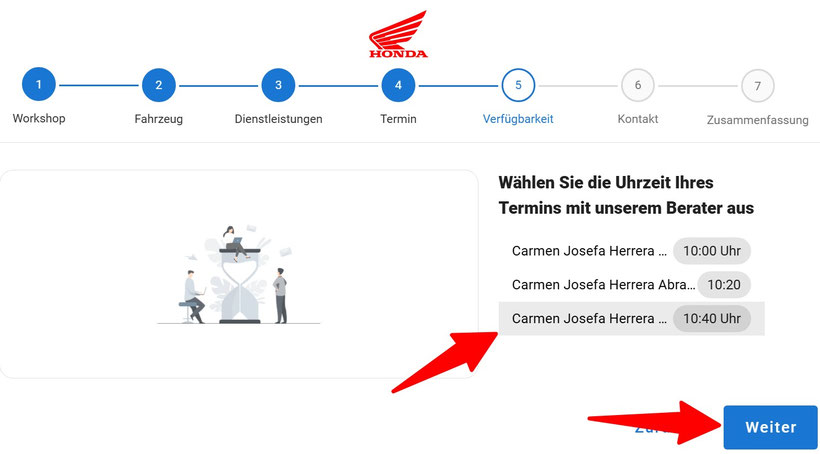Viewport: 820px width, 454px height.
Task: Click the hourglass illustration image
Action: pyautogui.click(x=238, y=275)
